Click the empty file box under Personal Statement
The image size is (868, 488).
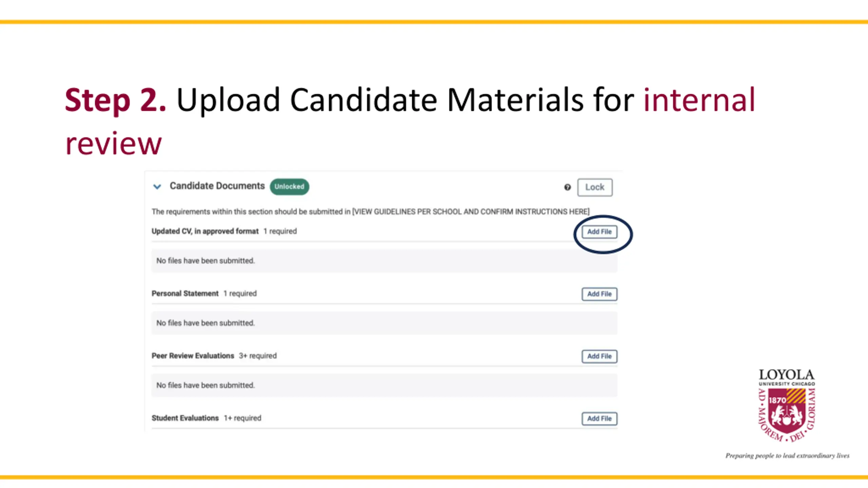pos(384,323)
